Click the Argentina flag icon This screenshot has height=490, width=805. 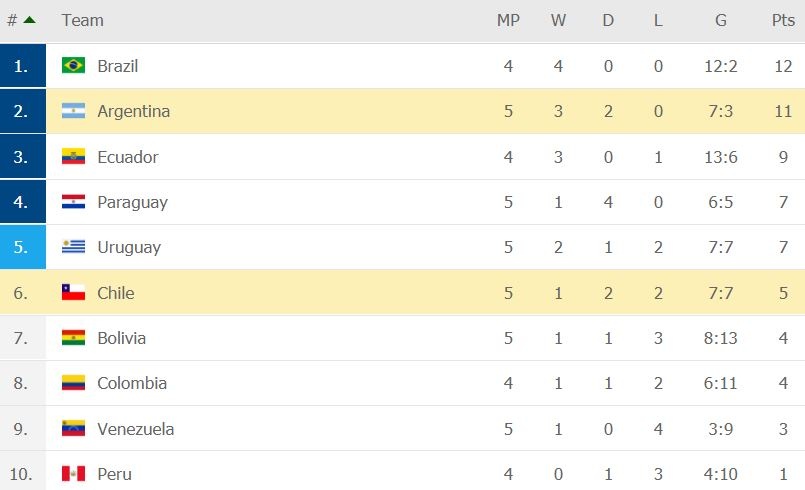pos(73,111)
